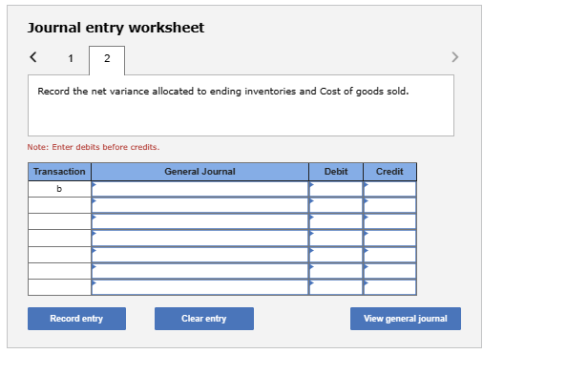Open General Journal dropdown in transaction b row
This screenshot has height=375, width=588.
click(199, 189)
